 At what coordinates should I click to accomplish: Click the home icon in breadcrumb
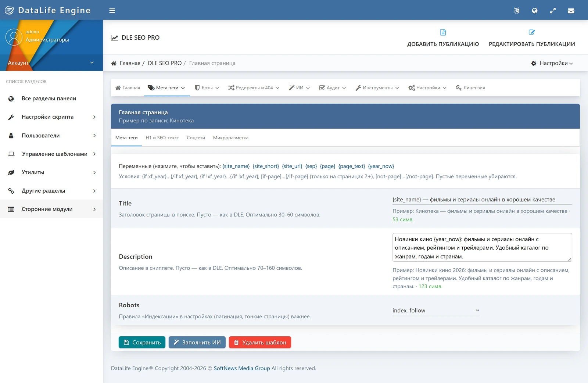[x=114, y=63]
